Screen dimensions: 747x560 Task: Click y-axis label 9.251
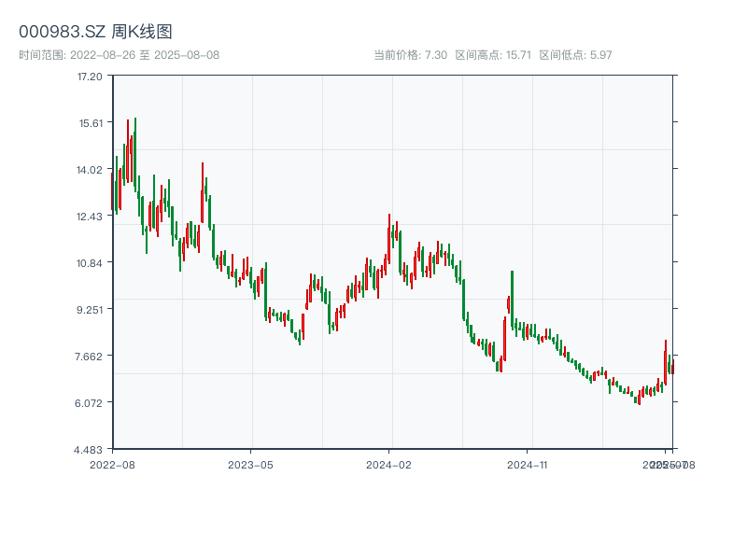point(90,310)
